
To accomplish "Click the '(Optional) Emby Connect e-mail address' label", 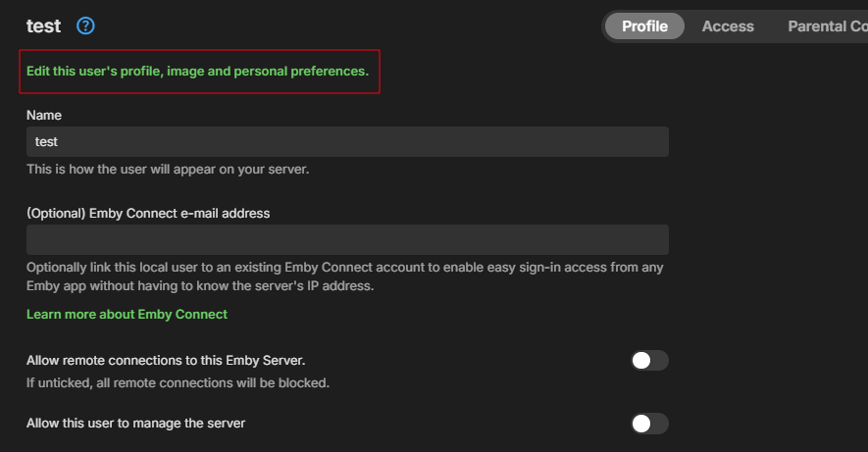I will tap(148, 213).
